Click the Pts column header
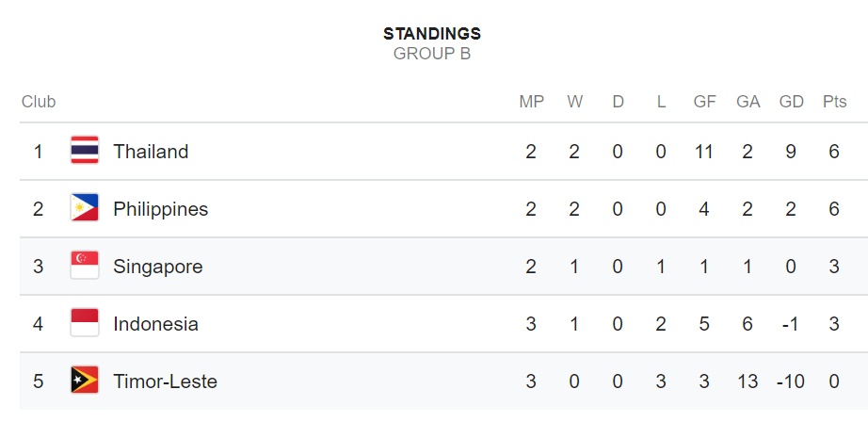Screen dimensions: 868x422 click(835, 102)
